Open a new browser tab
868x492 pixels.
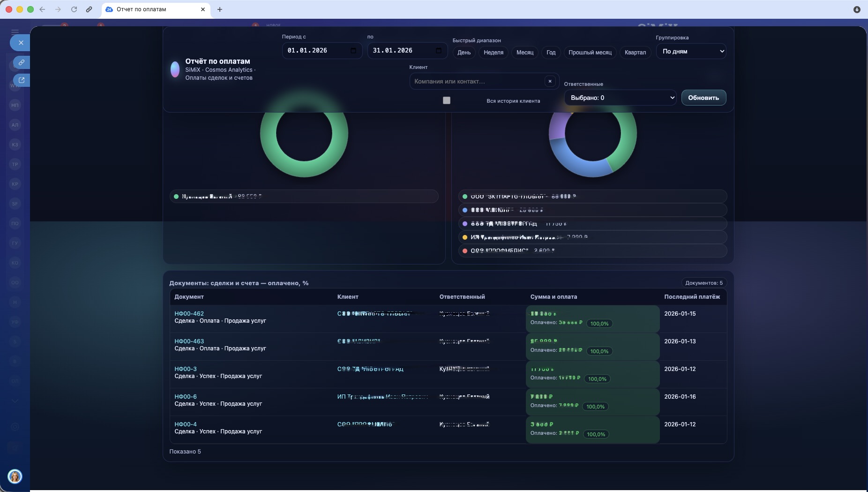tap(220, 9)
